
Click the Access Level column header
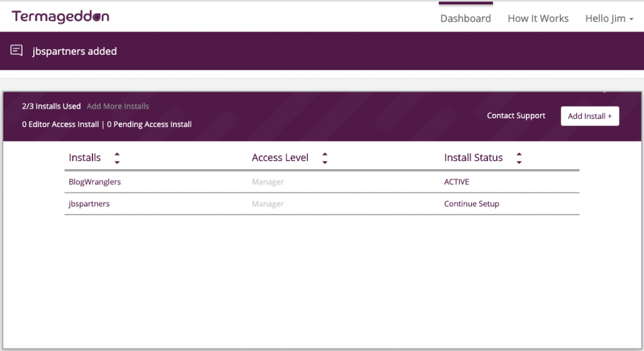pyautogui.click(x=280, y=158)
